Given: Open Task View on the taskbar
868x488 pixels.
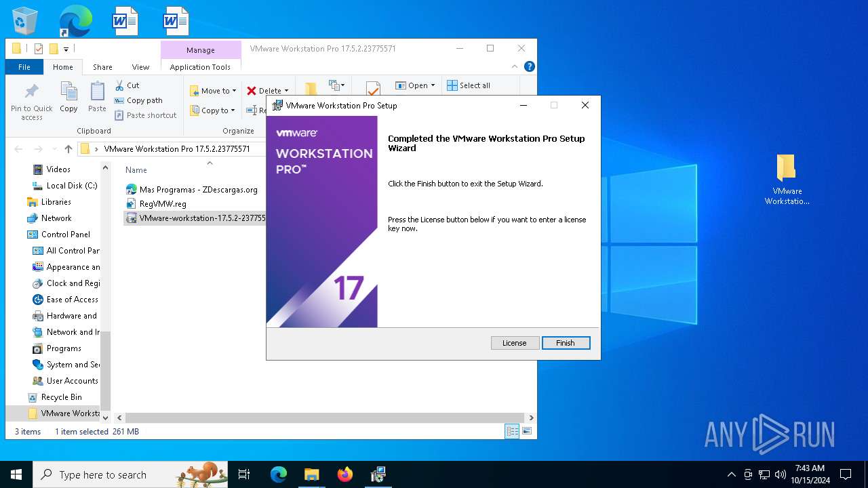Looking at the screenshot, I should pyautogui.click(x=244, y=474).
